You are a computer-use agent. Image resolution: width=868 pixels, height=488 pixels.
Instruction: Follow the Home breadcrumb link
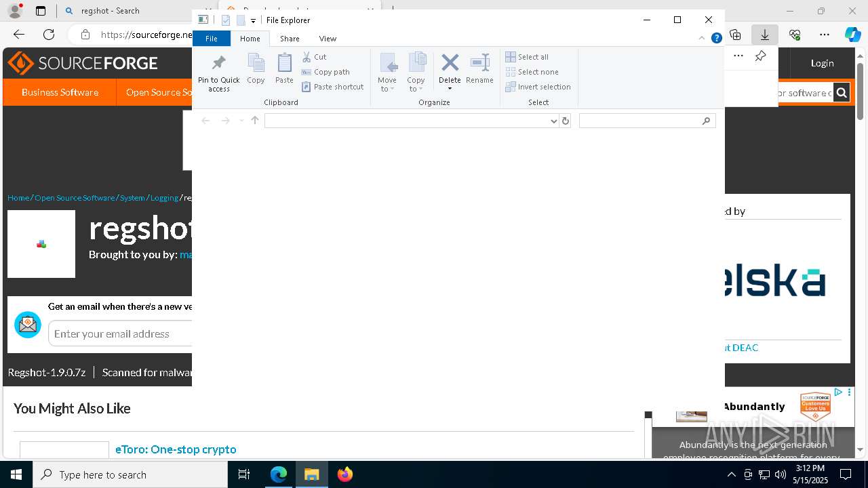click(x=18, y=198)
